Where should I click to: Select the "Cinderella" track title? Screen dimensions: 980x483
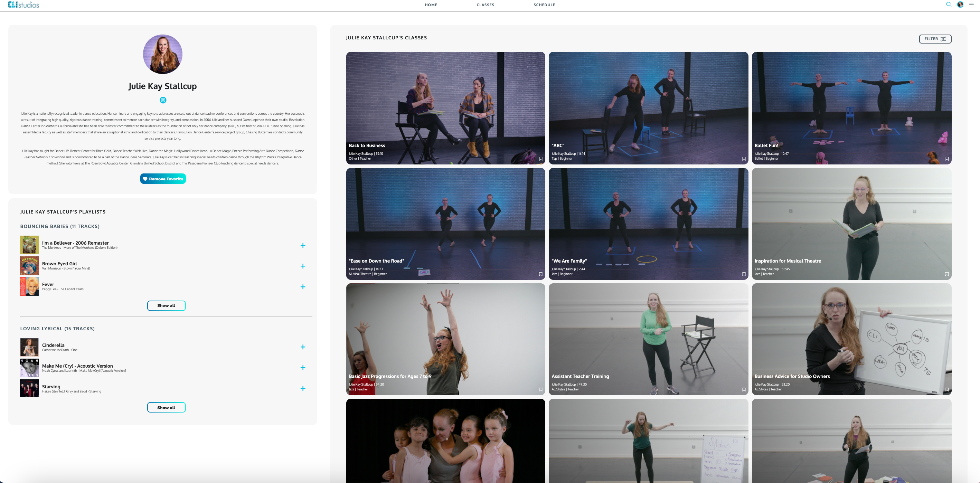point(53,345)
